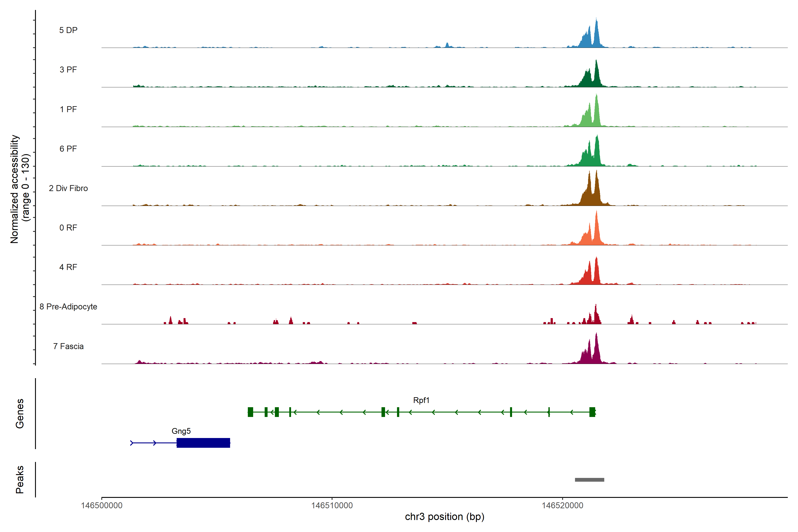Click the chr3 position axis title

click(444, 517)
